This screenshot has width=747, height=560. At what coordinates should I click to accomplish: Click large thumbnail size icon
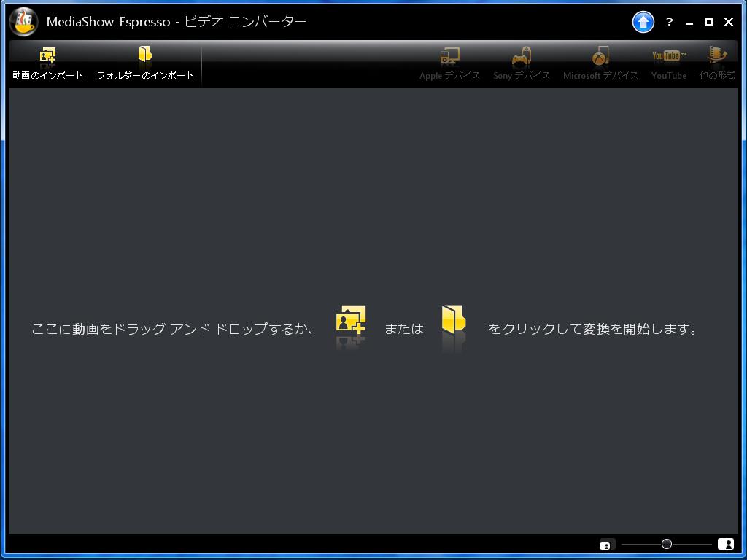726,544
